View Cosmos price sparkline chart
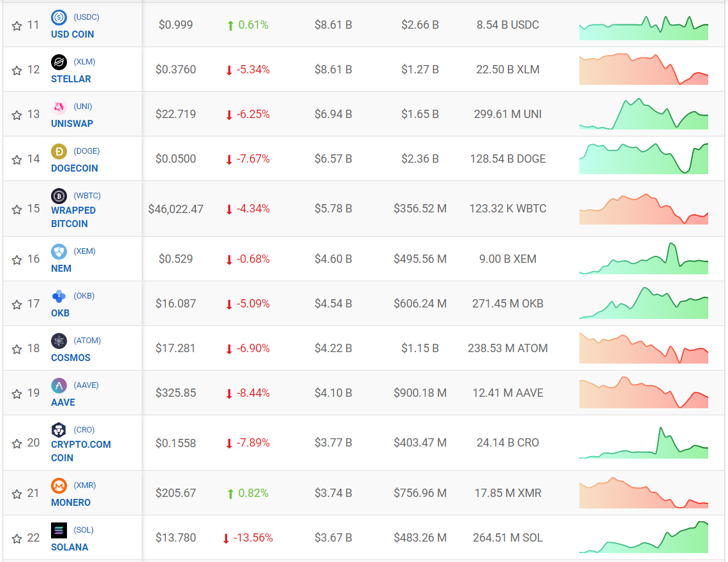 (644, 348)
